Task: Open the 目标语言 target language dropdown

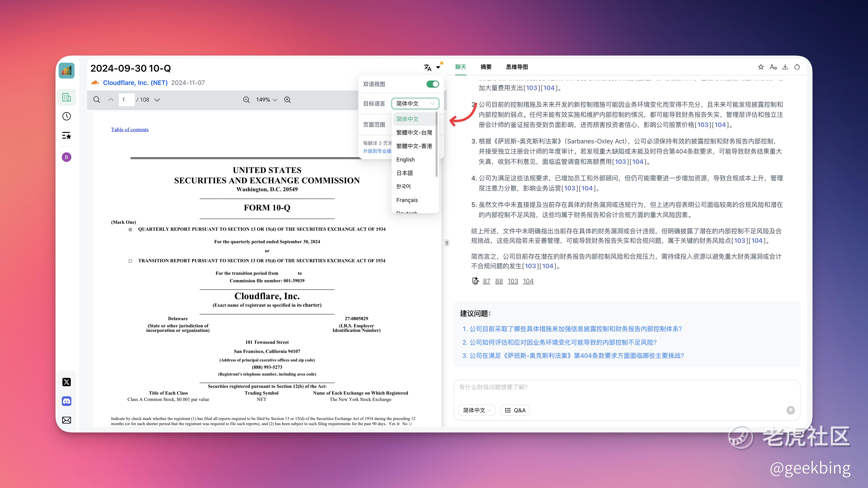Action: coord(415,104)
